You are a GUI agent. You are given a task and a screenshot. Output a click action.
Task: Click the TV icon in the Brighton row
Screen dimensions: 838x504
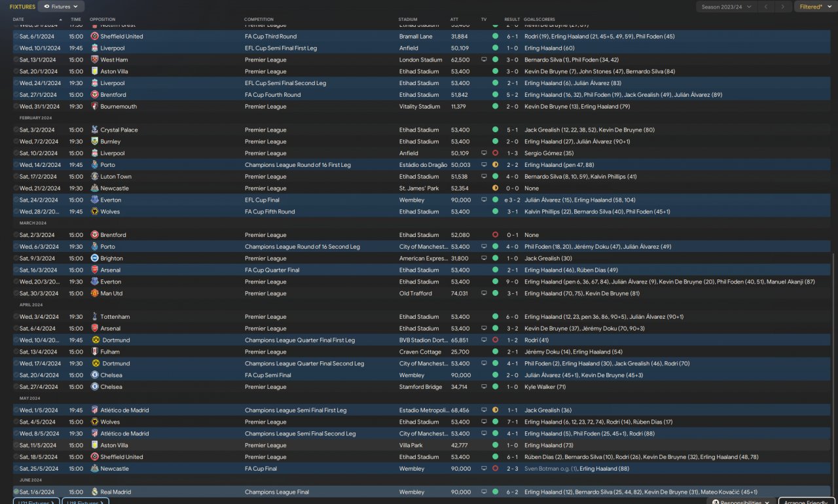tap(484, 259)
